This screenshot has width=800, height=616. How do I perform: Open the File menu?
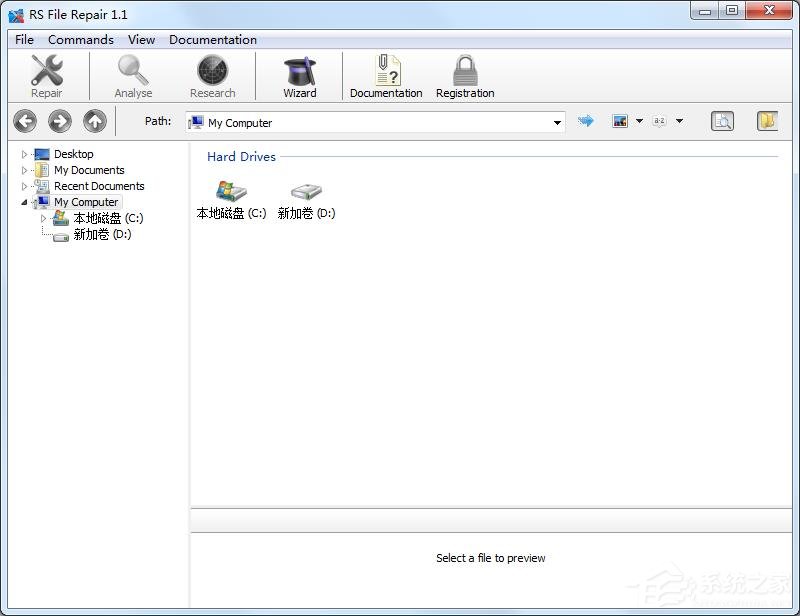24,40
